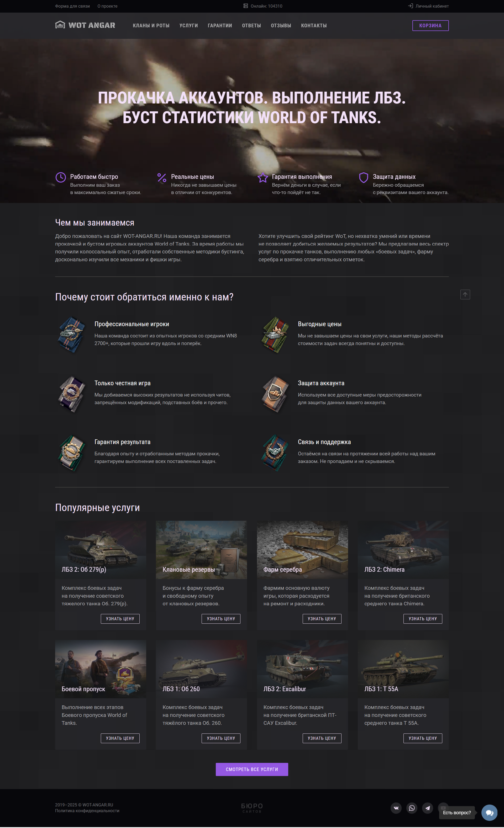Open the Отзывы navigation item
504x828 pixels.
tap(281, 25)
